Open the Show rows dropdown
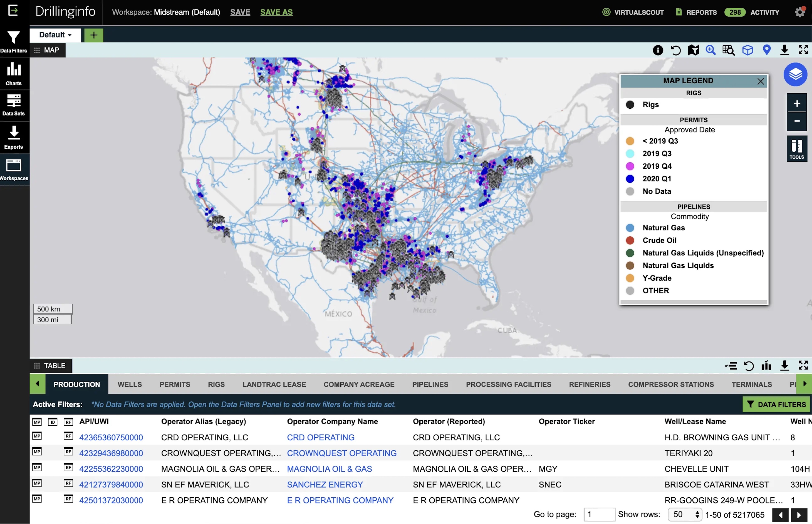The image size is (812, 524). click(685, 514)
